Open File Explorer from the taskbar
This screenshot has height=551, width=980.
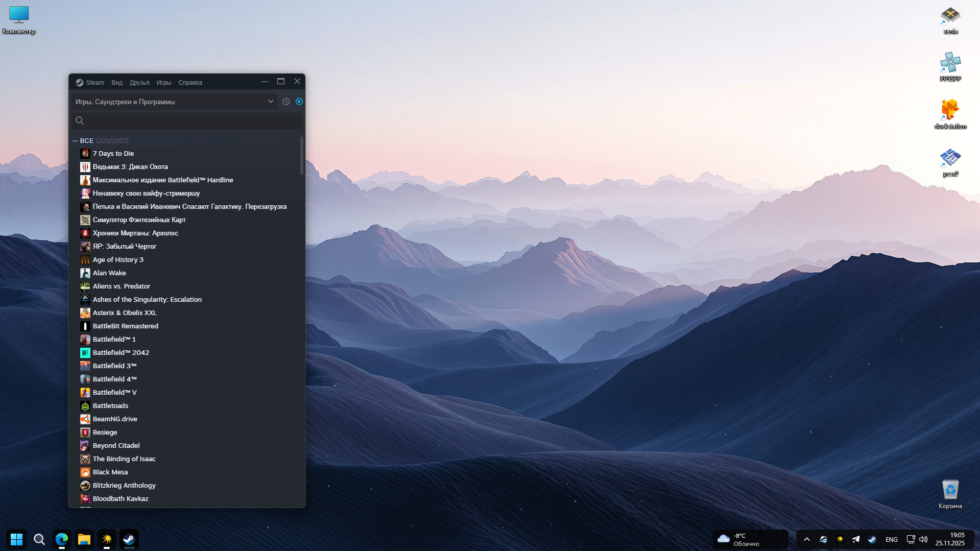tap(84, 539)
